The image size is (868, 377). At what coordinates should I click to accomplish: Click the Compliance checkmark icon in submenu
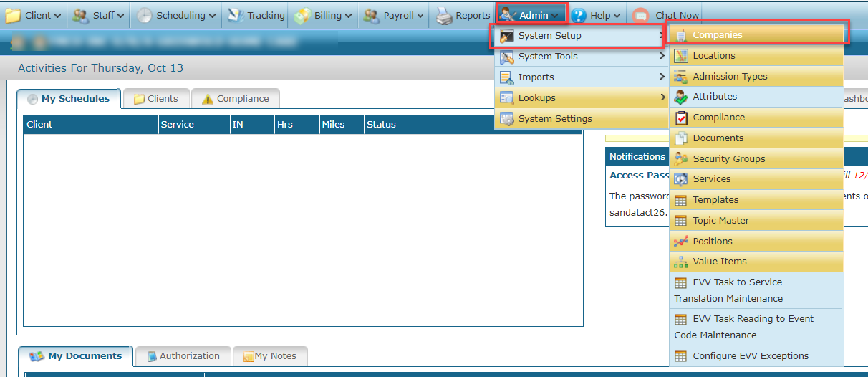pos(680,118)
